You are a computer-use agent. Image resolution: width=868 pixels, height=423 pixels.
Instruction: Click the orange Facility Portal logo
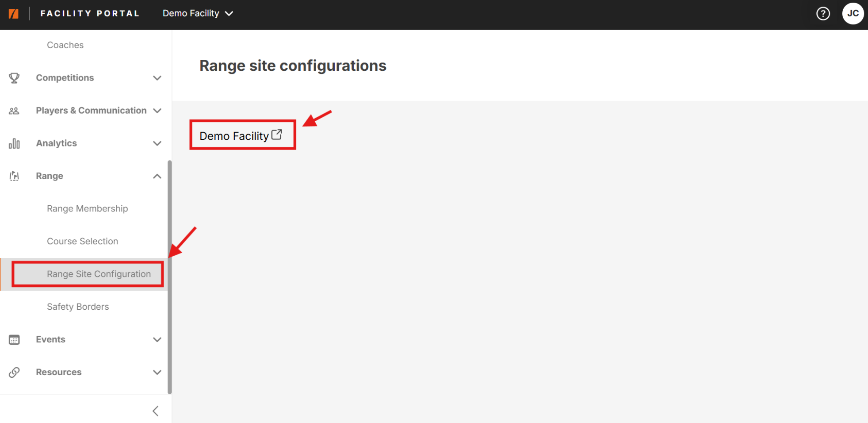(x=14, y=14)
